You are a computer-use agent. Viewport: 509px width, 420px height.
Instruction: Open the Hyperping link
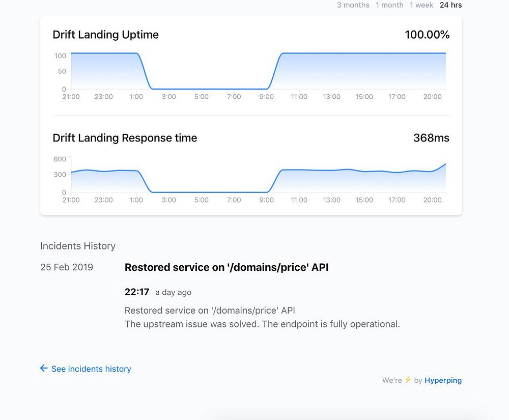[x=443, y=380]
